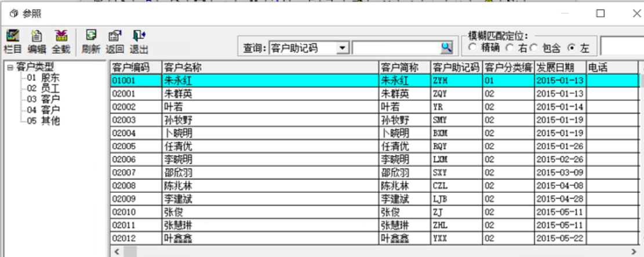Viewport: 644px width, 257px height.
Task: Click customer name cell 叶鑫鑫
Action: coord(270,238)
